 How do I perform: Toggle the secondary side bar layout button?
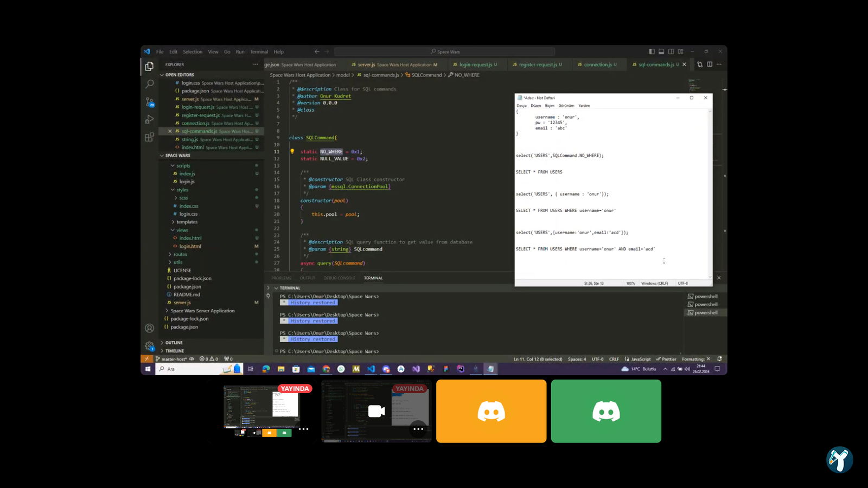(x=671, y=52)
